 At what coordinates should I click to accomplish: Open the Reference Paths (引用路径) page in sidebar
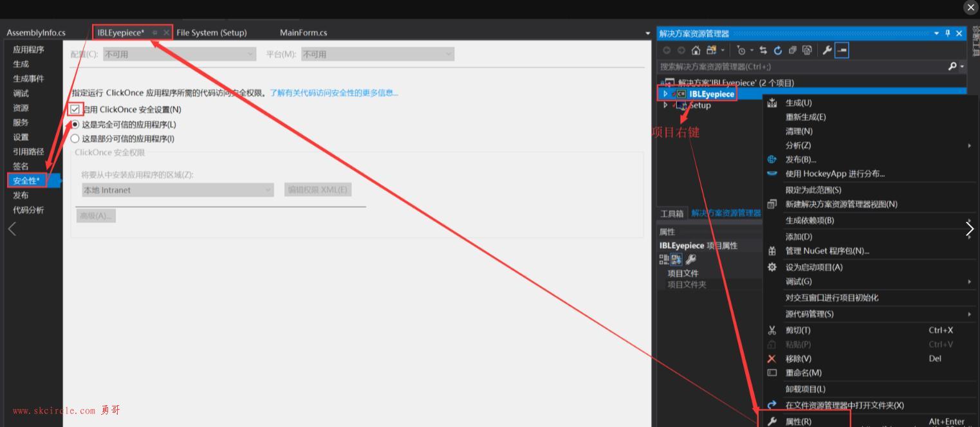coord(28,152)
